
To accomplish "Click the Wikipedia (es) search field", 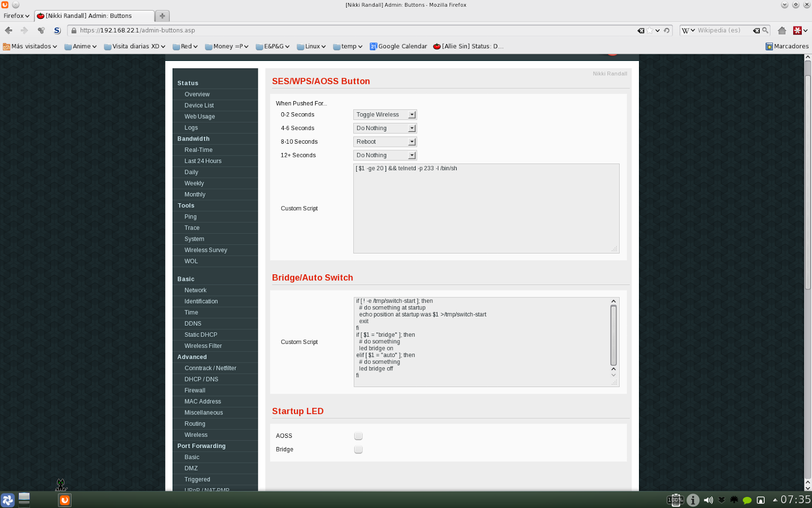I will pos(724,30).
